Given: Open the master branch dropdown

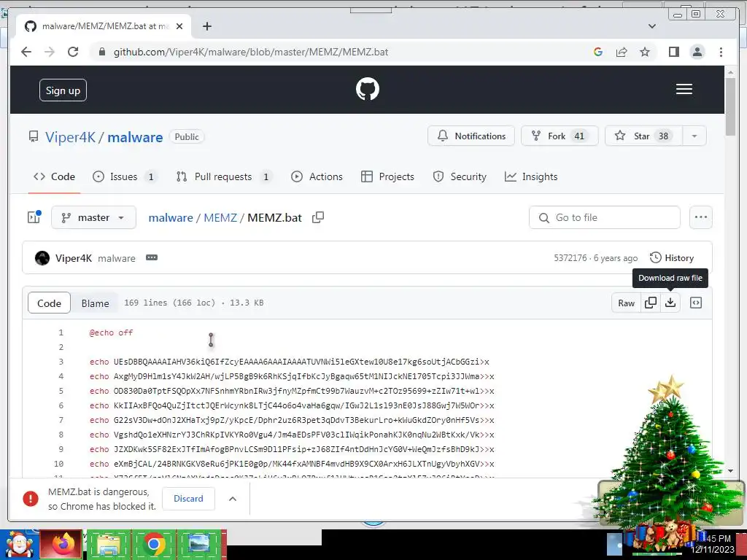Looking at the screenshot, I should pyautogui.click(x=93, y=217).
